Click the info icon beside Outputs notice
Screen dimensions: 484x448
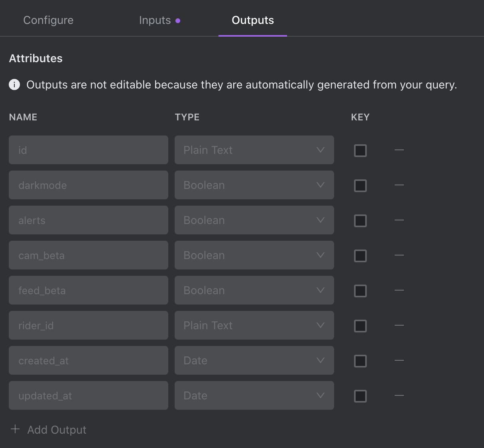click(14, 85)
